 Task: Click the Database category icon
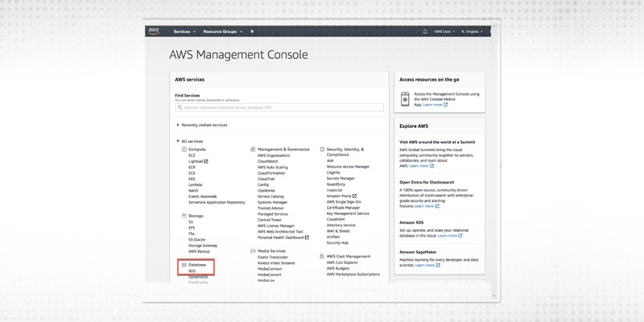coord(184,266)
